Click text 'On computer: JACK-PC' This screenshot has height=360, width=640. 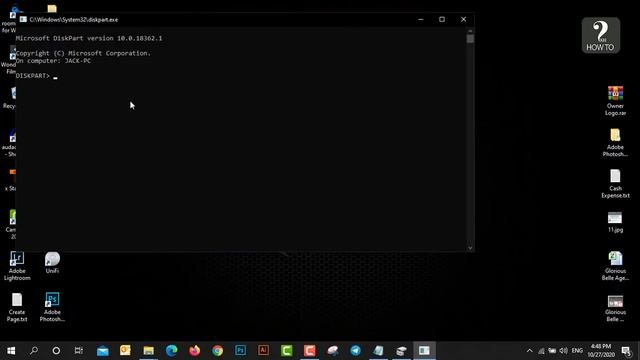(x=53, y=61)
